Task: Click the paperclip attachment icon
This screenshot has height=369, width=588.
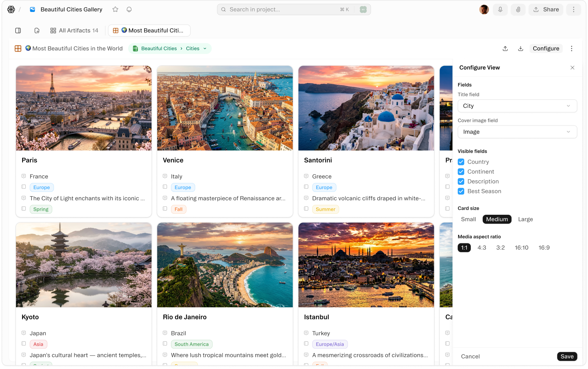Action: [518, 9]
